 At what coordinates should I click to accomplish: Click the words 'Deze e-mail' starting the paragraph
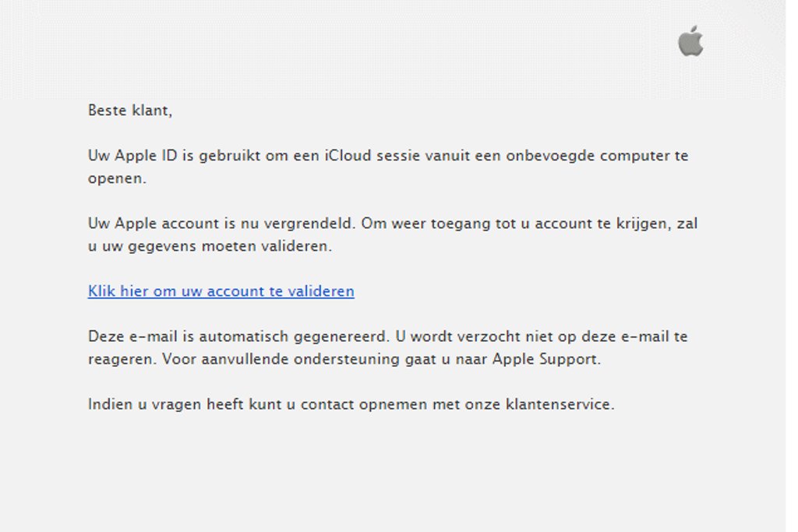coord(125,337)
